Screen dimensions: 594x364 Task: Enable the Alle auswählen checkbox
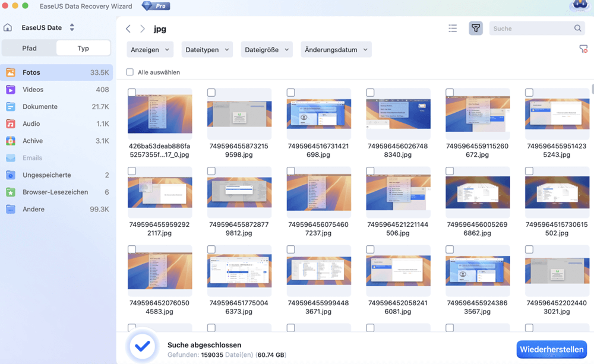click(x=128, y=71)
